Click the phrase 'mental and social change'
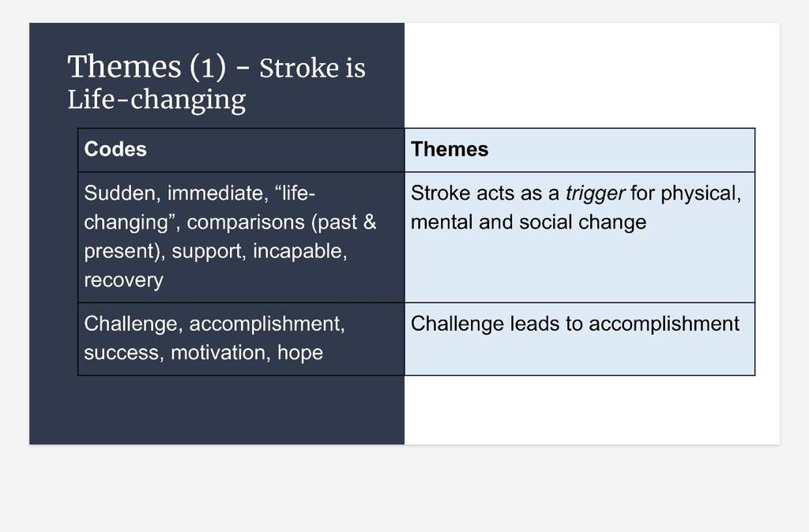 tap(529, 222)
